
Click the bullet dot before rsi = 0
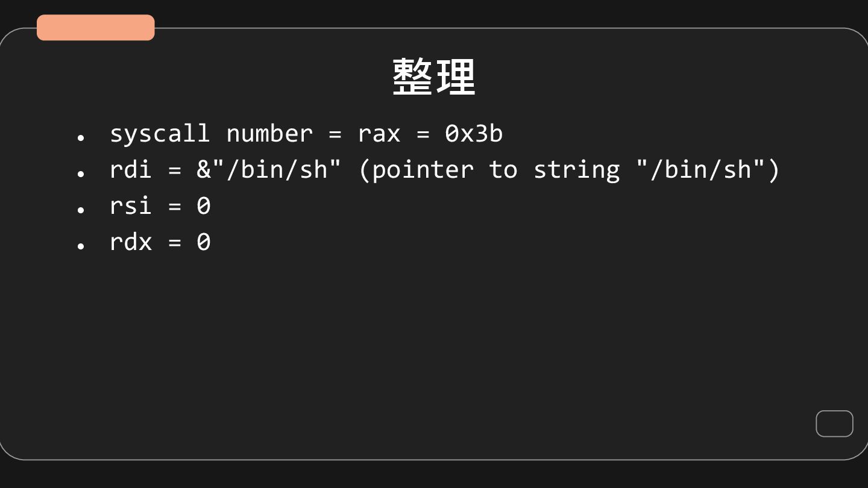pyautogui.click(x=80, y=210)
